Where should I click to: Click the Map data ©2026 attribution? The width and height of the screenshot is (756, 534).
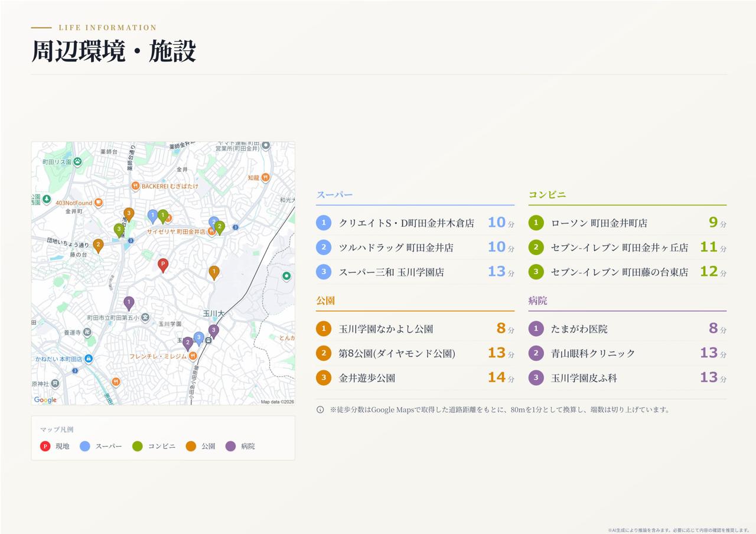coord(277,402)
